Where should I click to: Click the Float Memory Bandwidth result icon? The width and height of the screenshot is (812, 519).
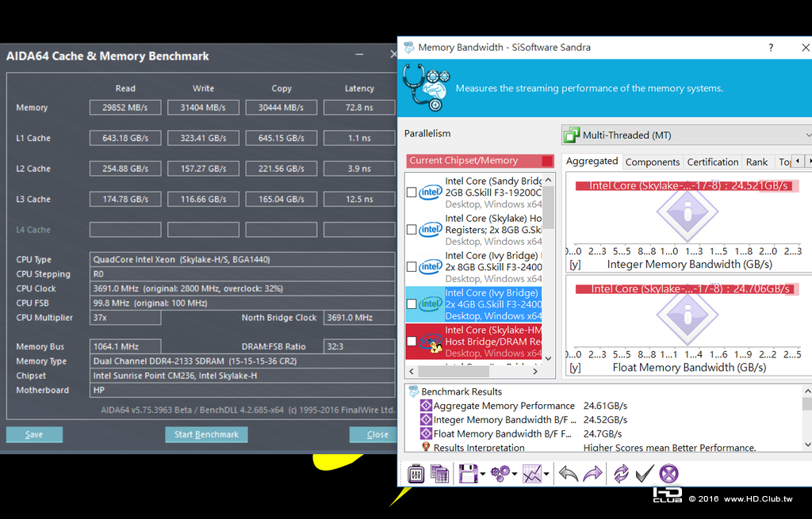click(426, 433)
